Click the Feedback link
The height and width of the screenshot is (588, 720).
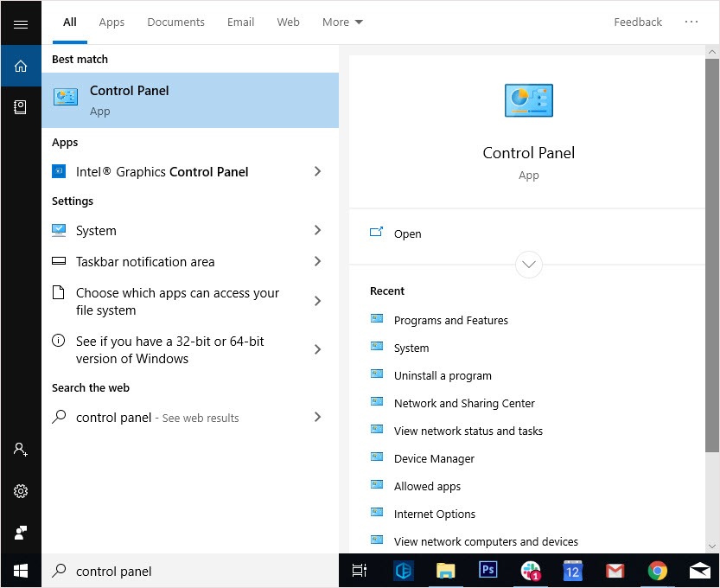pos(638,22)
